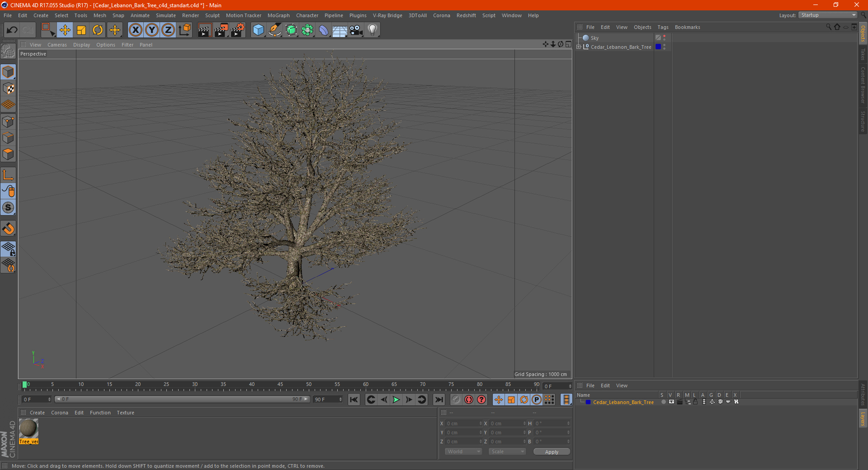
Task: Select the Rotate tool in top toolbar
Action: click(98, 30)
